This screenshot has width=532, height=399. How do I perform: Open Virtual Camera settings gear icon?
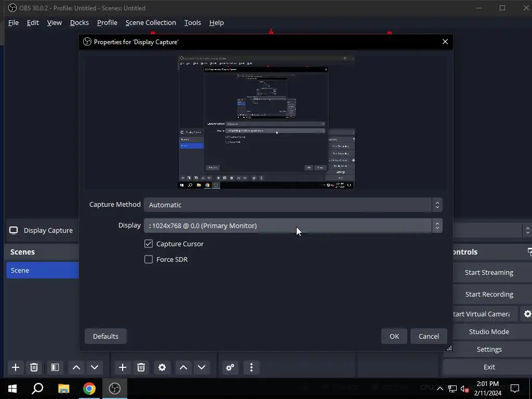coord(527,314)
